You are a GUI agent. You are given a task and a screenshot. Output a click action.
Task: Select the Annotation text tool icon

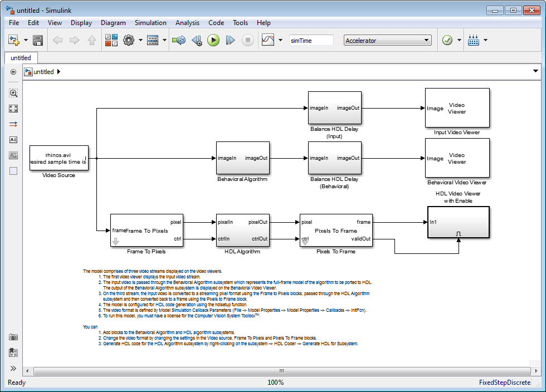coord(13,140)
